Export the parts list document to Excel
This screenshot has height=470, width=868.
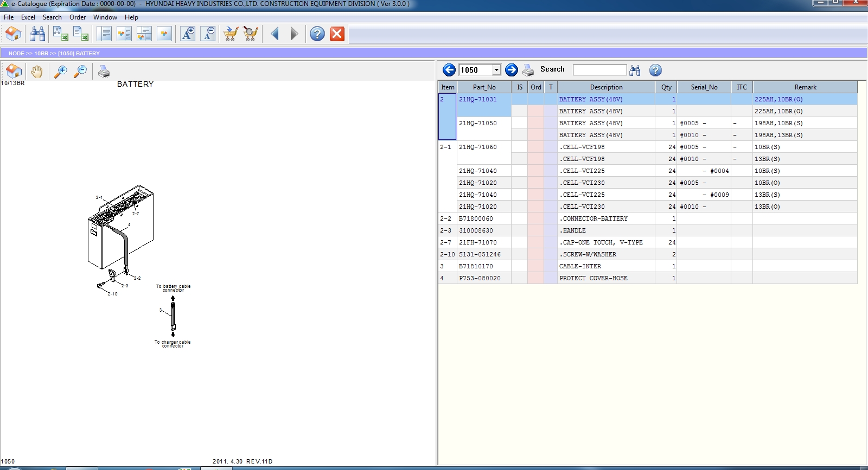80,34
